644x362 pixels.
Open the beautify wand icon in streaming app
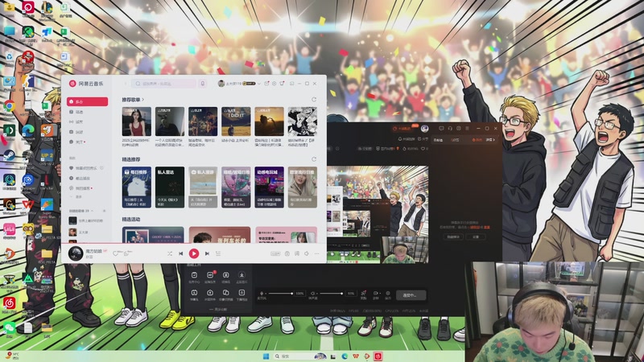[364, 294]
